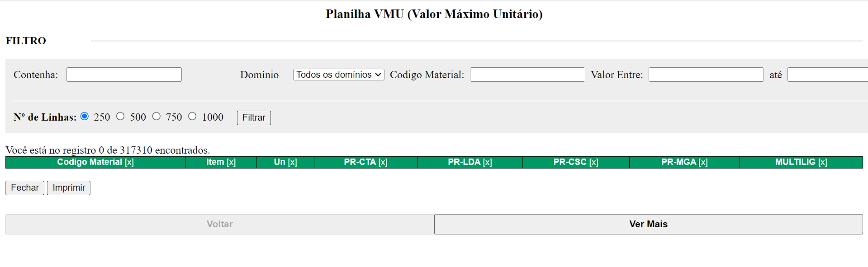Remove PR-LDA column via its [x]
Viewport: 868px width, 267px height.
pos(487,162)
